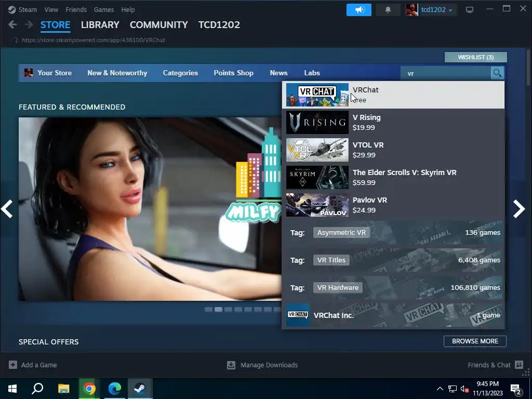Switch to the LIBRARY tab
The image size is (532, 399).
tap(100, 25)
